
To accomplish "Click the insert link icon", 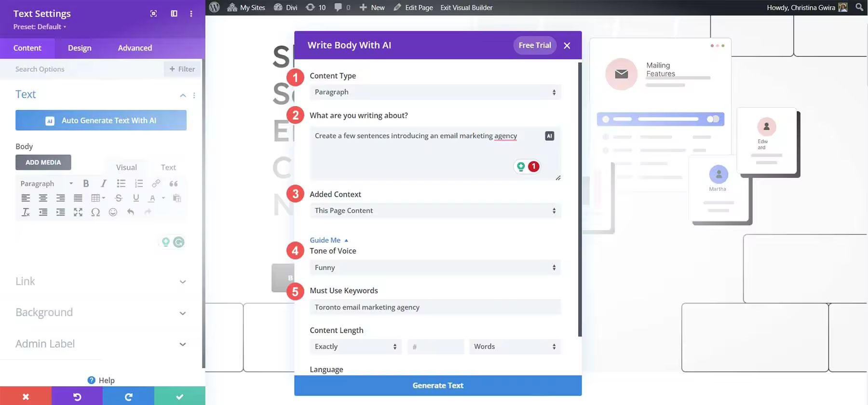I will [x=156, y=183].
